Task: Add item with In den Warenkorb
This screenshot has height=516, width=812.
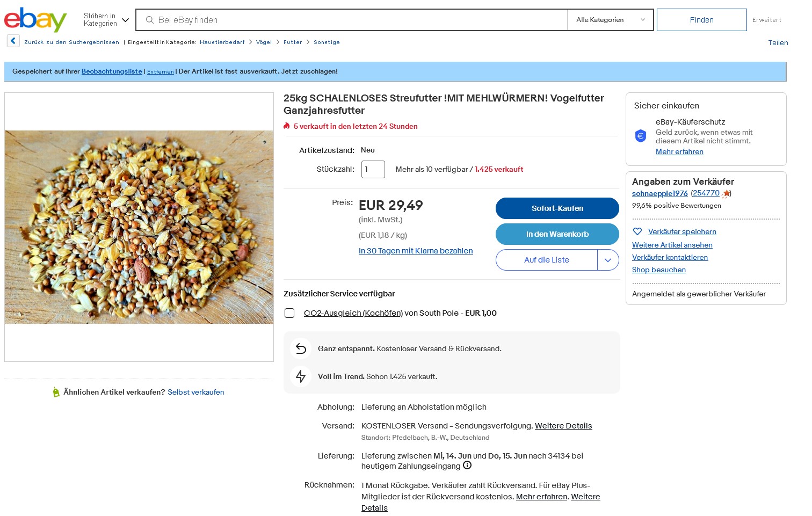Action: [x=557, y=234]
